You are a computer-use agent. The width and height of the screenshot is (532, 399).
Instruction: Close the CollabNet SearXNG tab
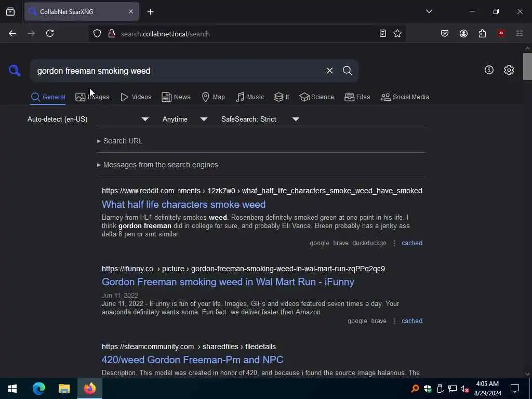tap(131, 11)
